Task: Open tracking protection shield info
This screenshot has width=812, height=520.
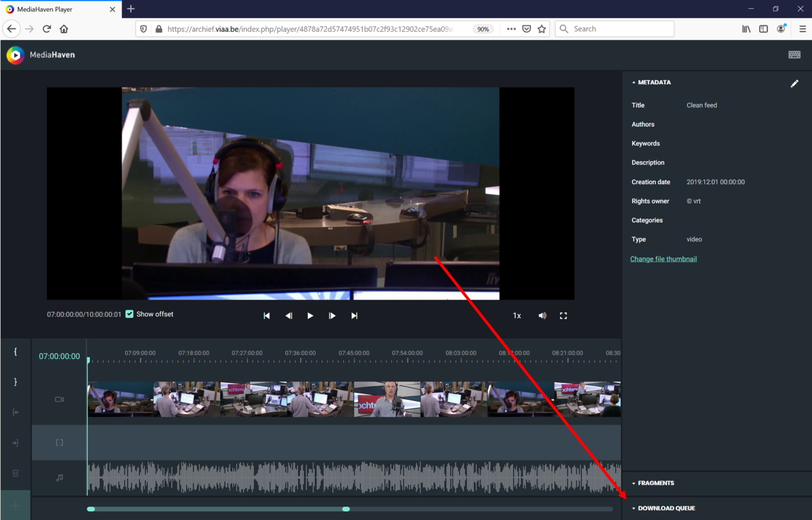Action: pos(144,29)
